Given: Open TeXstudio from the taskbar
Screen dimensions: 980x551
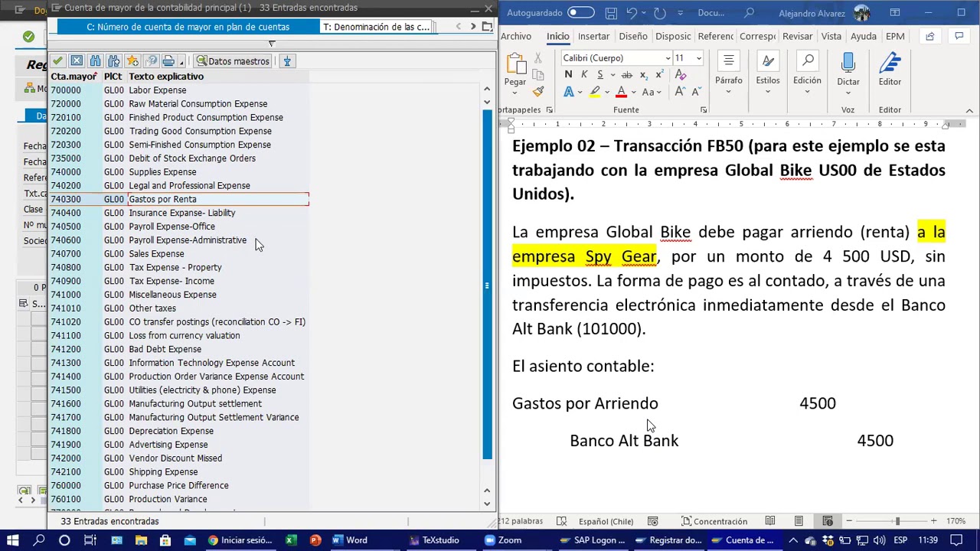Looking at the screenshot, I should point(434,540).
